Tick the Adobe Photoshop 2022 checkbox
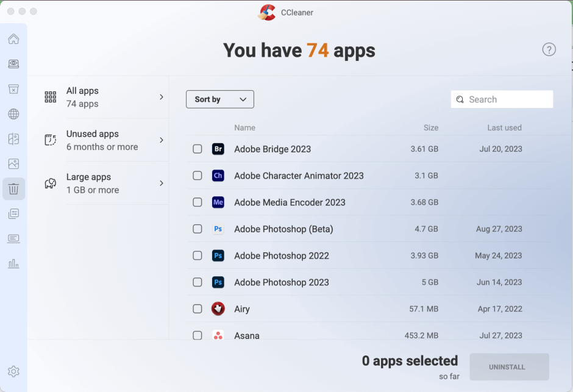573x392 pixels. (198, 255)
